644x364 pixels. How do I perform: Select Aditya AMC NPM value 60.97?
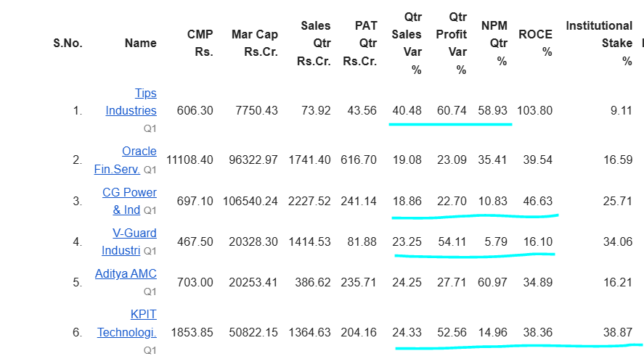click(x=492, y=283)
